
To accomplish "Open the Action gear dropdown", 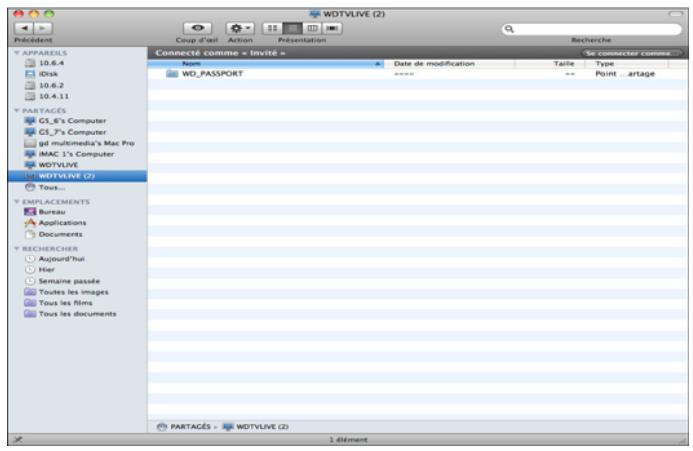I will pos(240,28).
